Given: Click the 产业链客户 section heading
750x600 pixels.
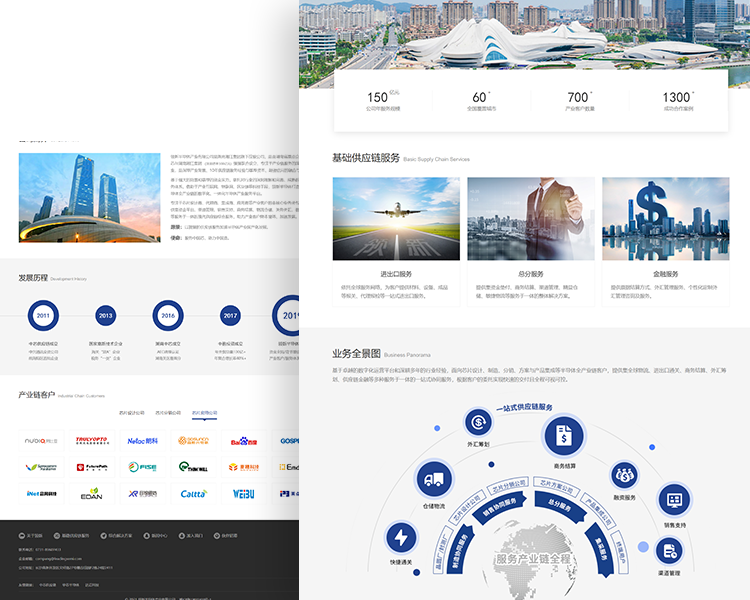Looking at the screenshot, I should coord(36,395).
